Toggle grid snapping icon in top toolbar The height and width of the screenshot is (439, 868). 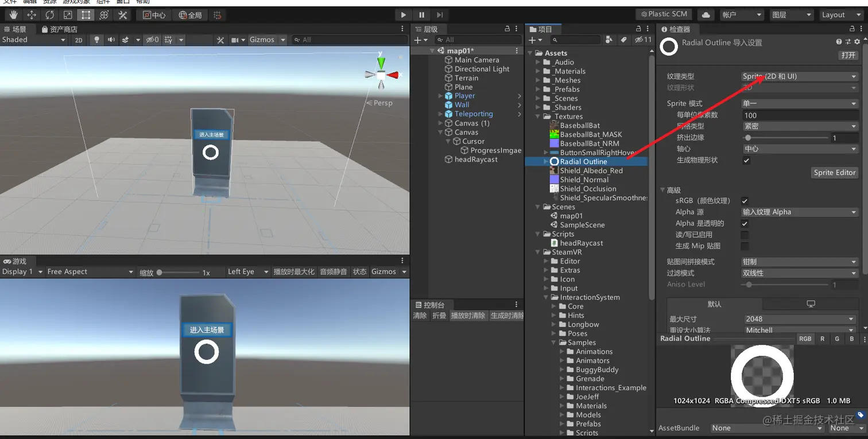pyautogui.click(x=217, y=15)
